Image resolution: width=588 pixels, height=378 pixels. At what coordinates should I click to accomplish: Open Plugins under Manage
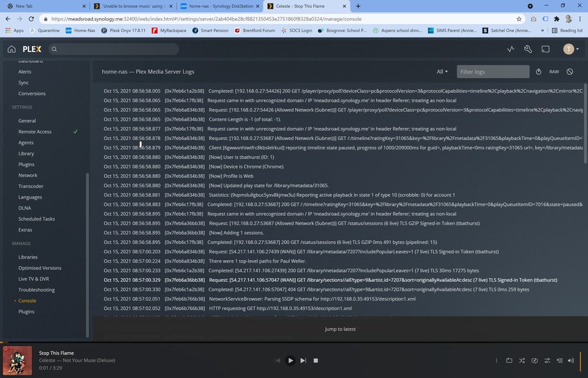pyautogui.click(x=26, y=311)
